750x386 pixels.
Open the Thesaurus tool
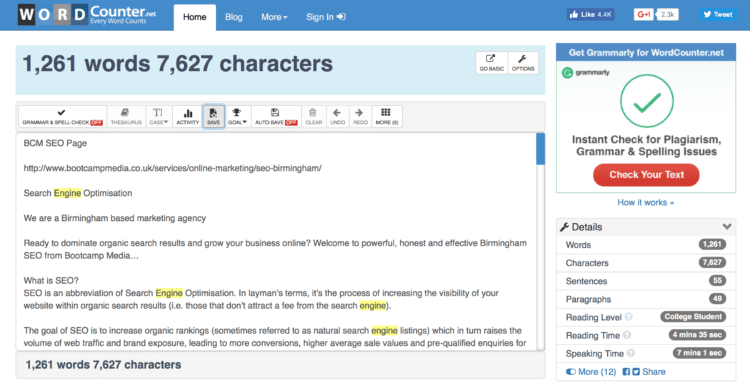coord(126,117)
